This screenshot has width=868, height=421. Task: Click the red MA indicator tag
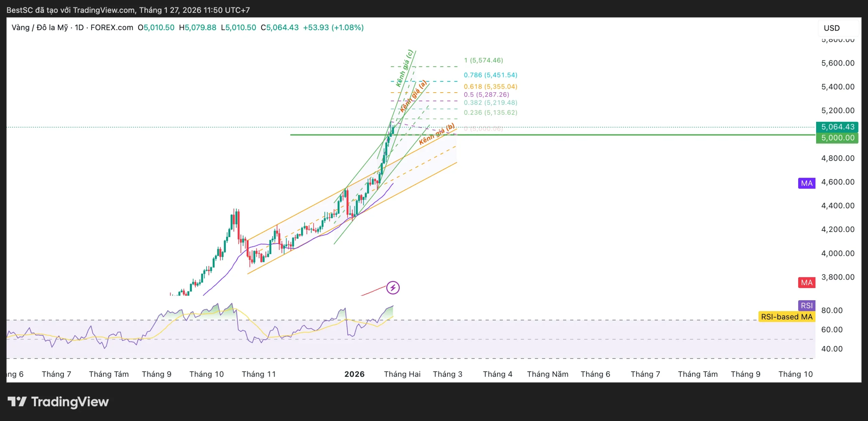click(x=806, y=283)
